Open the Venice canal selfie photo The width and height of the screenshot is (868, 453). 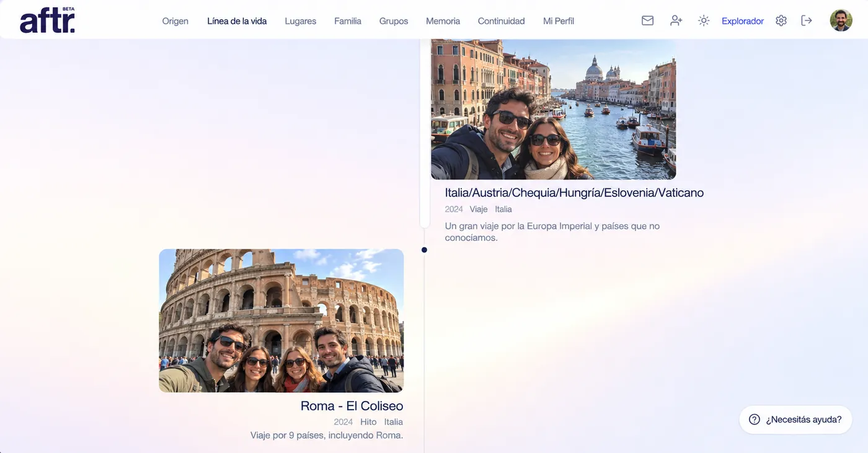(554, 110)
